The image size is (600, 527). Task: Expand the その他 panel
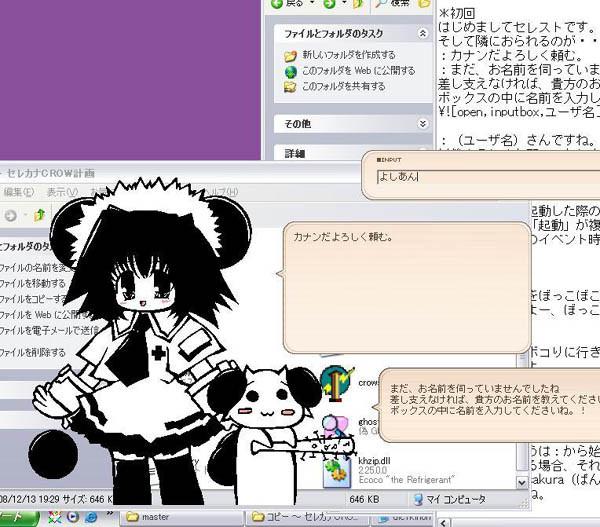422,124
